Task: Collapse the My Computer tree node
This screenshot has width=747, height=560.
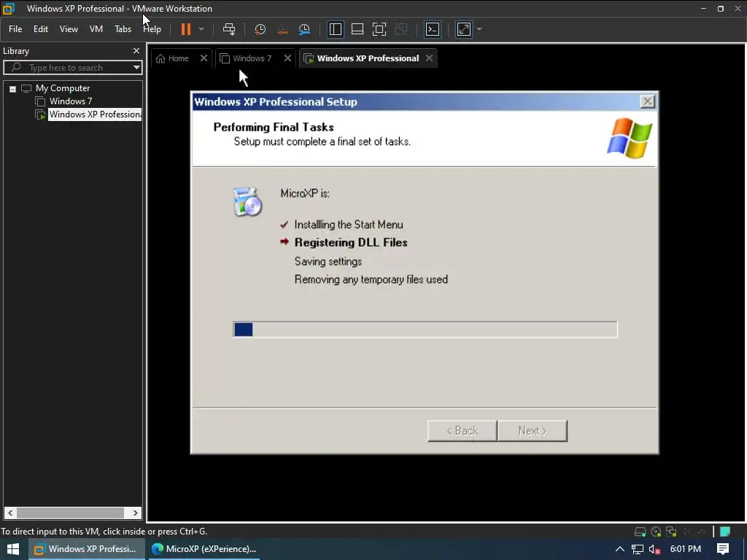Action: [x=13, y=88]
